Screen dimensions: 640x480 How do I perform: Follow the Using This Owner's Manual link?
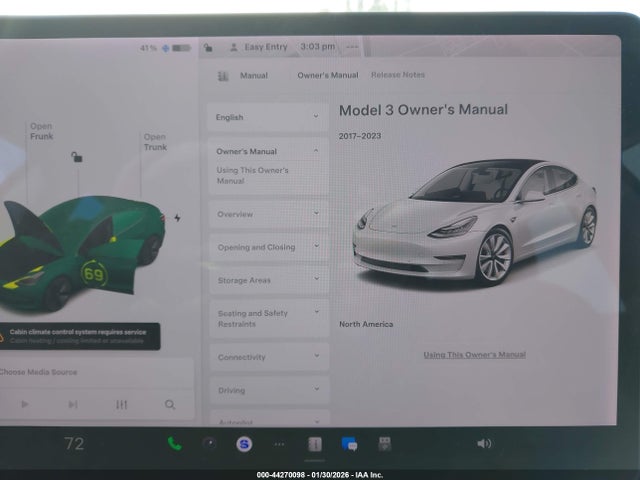coord(474,354)
